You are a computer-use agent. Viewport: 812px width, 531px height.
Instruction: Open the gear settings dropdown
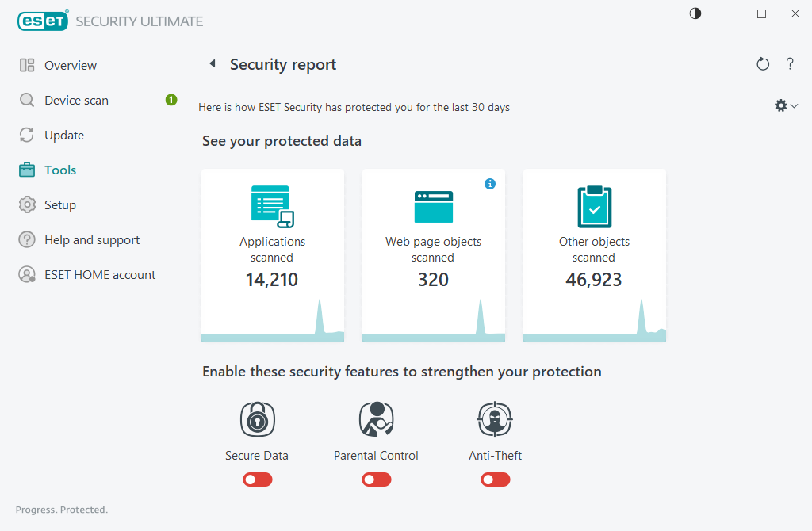pos(786,106)
